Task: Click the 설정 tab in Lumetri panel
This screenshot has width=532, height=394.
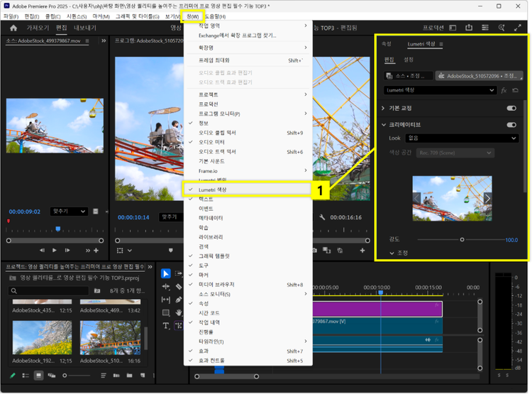Action: click(409, 60)
